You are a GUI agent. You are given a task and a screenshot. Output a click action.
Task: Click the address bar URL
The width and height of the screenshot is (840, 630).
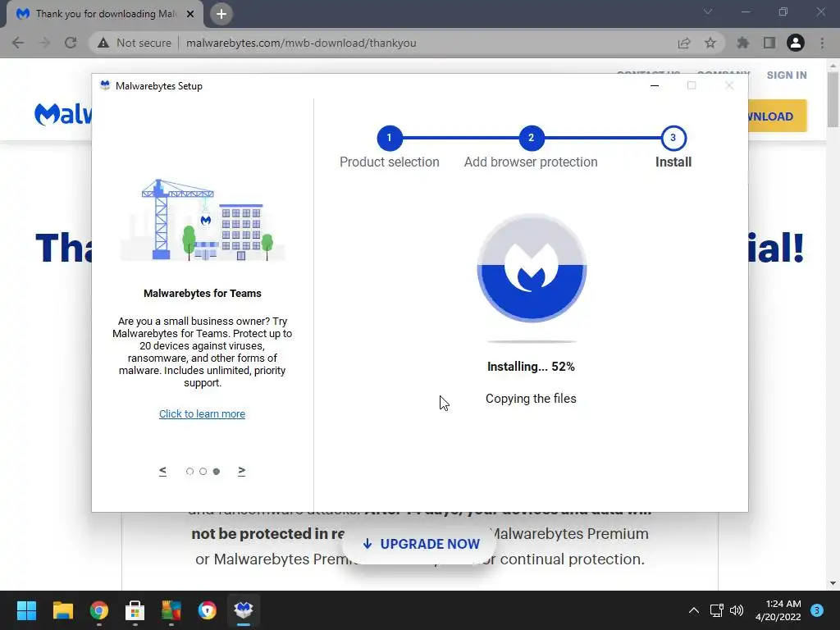(x=301, y=43)
